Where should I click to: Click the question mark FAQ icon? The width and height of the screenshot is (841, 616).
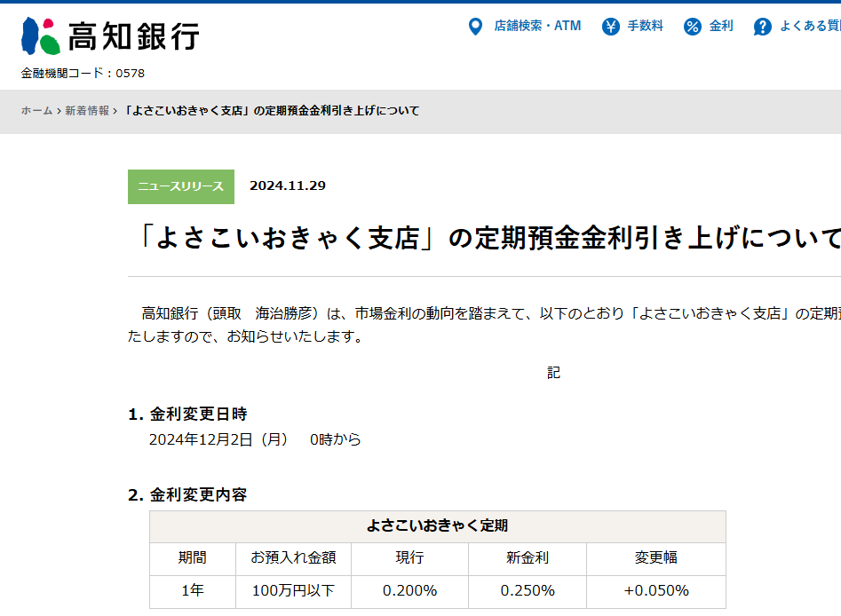pos(762,27)
